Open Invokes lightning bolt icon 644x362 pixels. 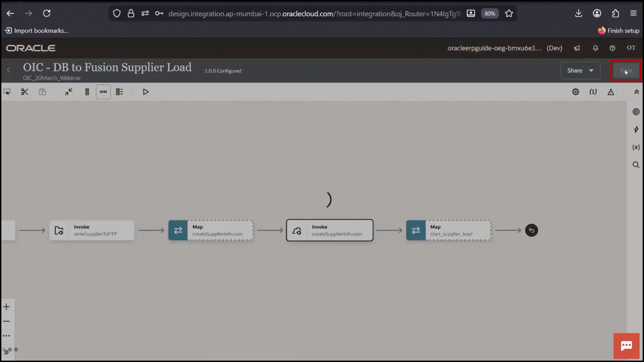coord(636,130)
